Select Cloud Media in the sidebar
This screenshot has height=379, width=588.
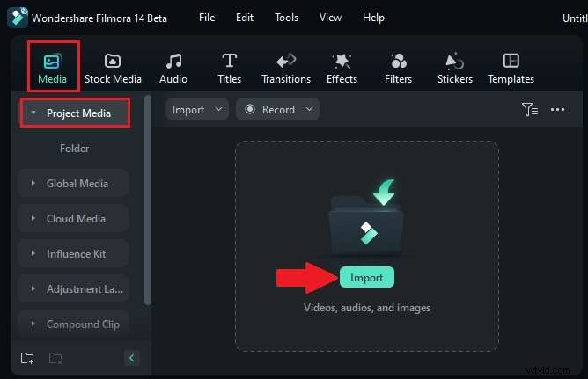pyautogui.click(x=74, y=218)
